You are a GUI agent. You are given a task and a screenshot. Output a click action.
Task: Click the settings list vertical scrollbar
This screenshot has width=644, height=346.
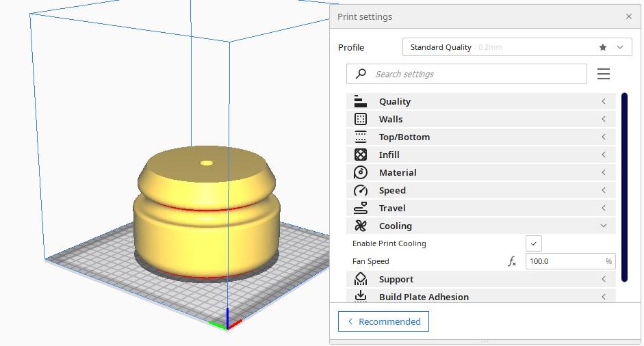point(624,187)
